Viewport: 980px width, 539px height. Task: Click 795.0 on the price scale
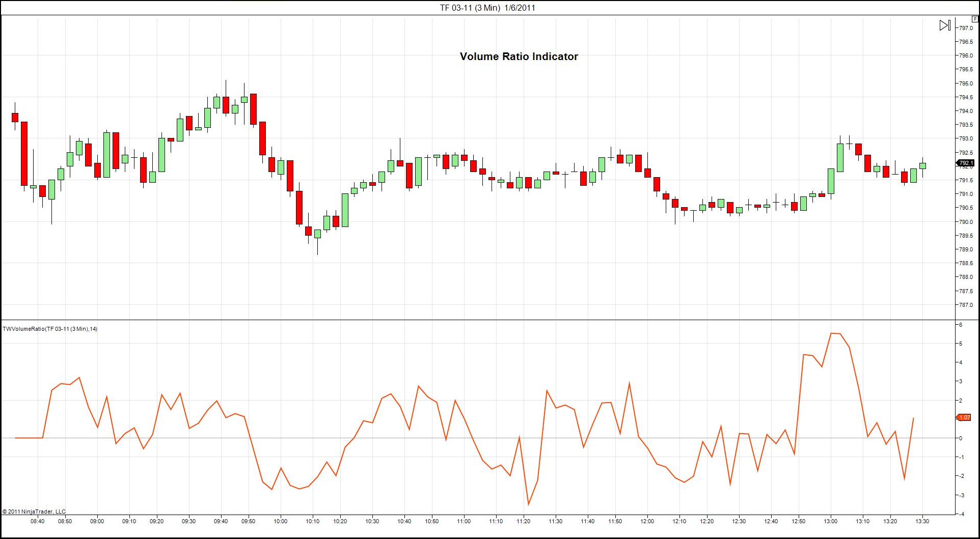pos(966,83)
